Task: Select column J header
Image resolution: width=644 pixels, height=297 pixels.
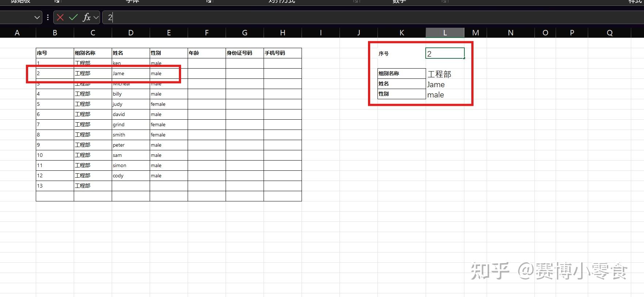Action: (359, 33)
